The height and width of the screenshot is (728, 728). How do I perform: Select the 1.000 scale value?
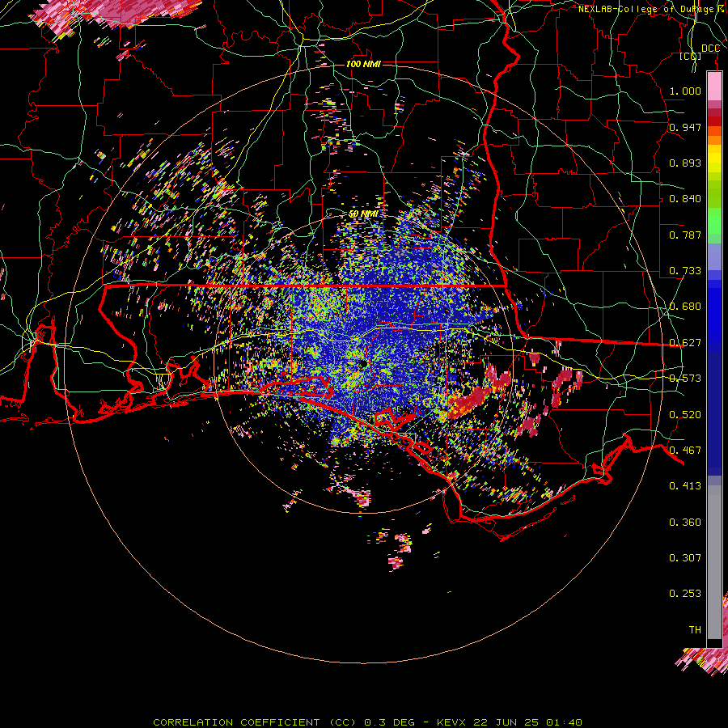[685, 91]
